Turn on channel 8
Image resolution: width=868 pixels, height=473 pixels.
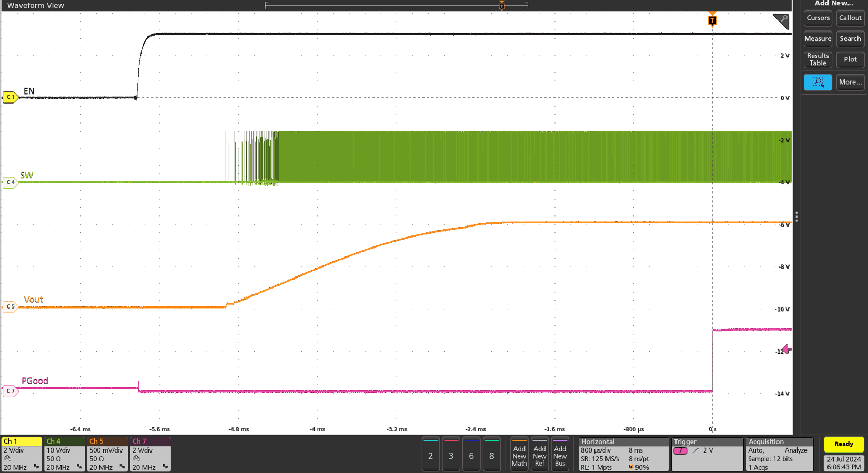point(492,455)
